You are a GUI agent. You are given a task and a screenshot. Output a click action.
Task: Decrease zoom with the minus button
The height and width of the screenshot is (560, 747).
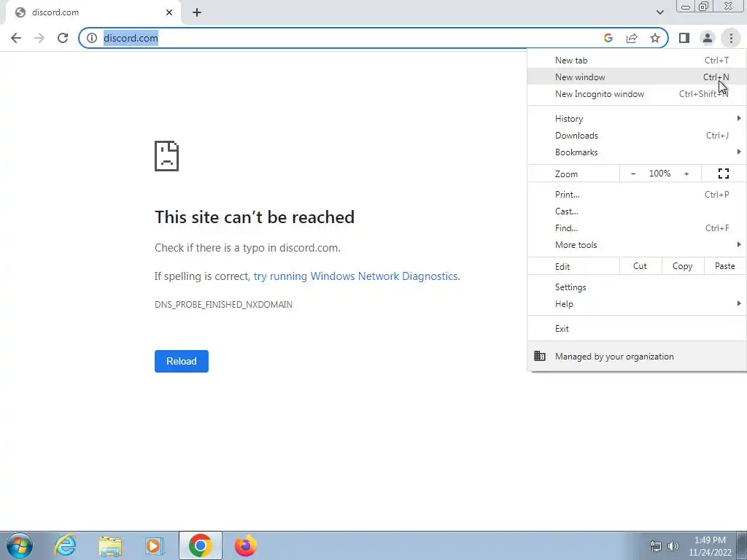click(x=632, y=174)
